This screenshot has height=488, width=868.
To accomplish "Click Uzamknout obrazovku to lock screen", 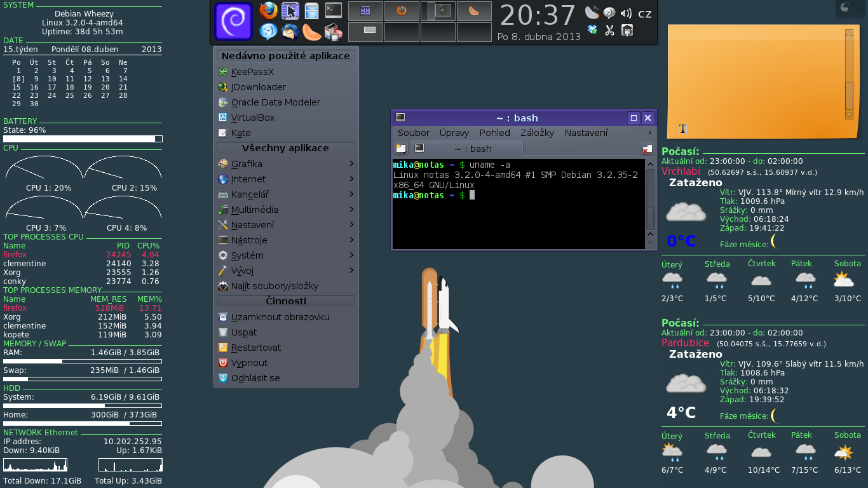I will click(286, 317).
